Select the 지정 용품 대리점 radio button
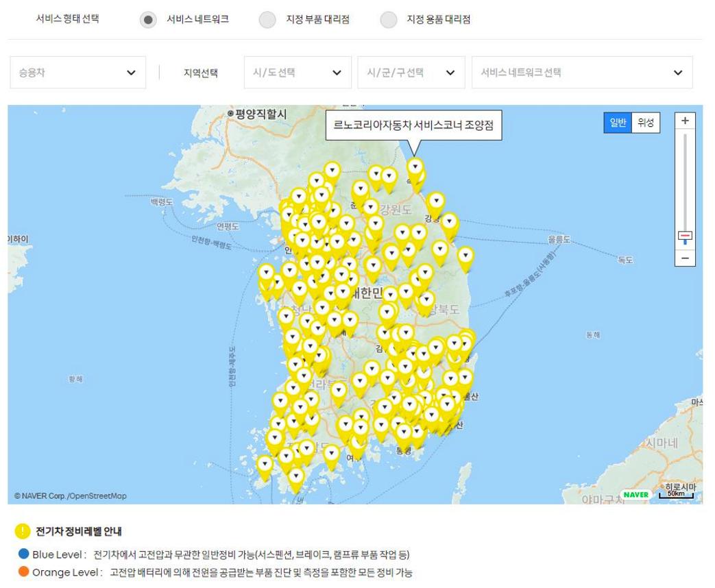 (389, 20)
